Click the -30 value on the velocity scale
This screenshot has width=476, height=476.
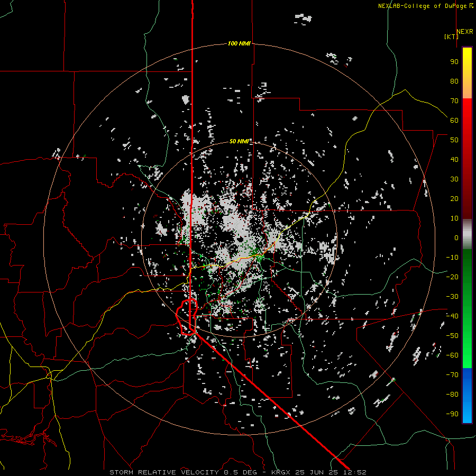coord(452,297)
